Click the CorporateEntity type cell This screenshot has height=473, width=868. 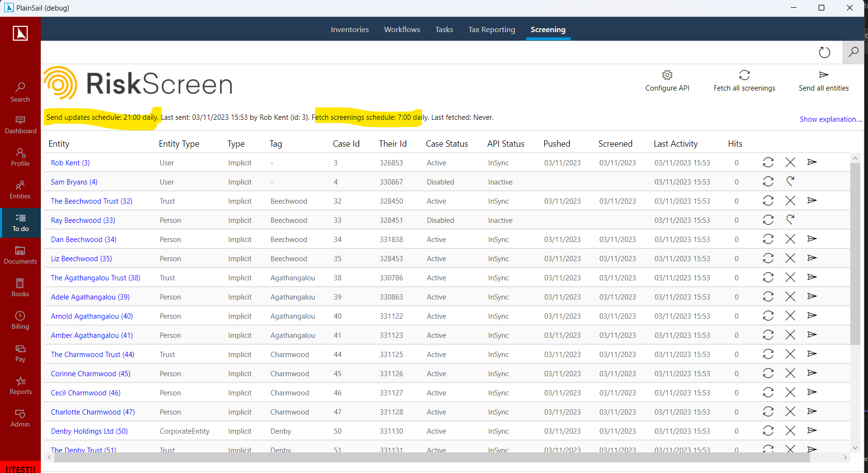[x=185, y=431]
